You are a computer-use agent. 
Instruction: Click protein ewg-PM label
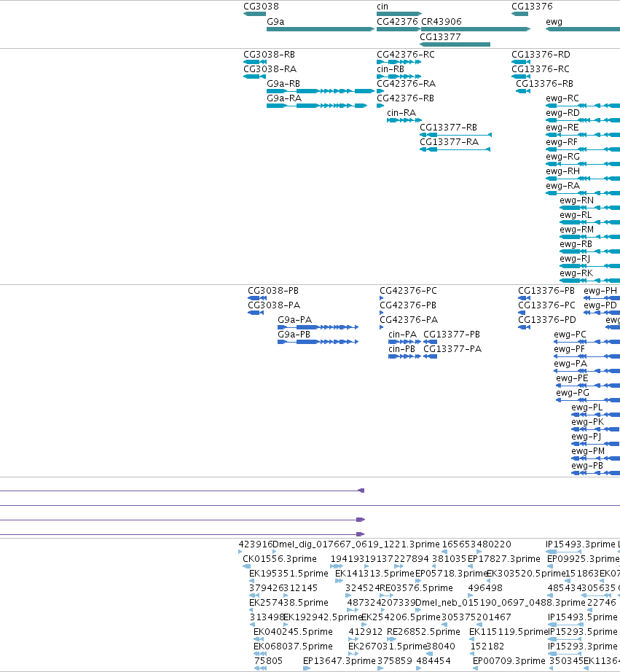tap(588, 451)
